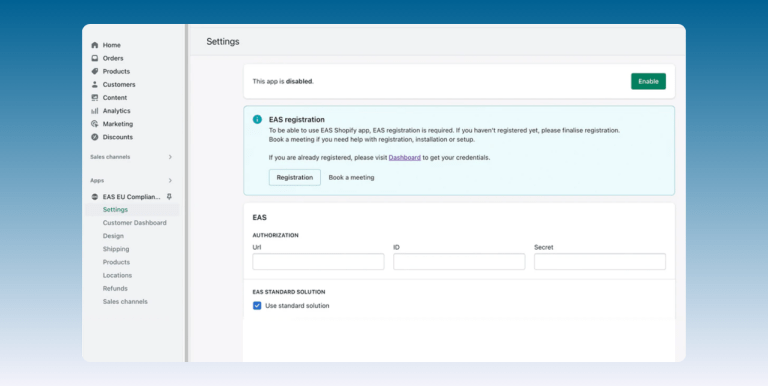
Task: Open Refunds app page
Action: [115, 289]
